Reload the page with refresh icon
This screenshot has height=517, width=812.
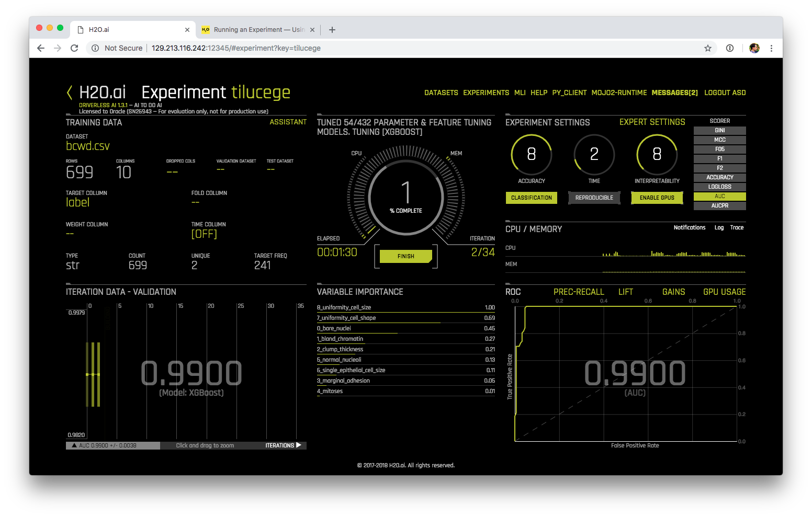pos(74,48)
